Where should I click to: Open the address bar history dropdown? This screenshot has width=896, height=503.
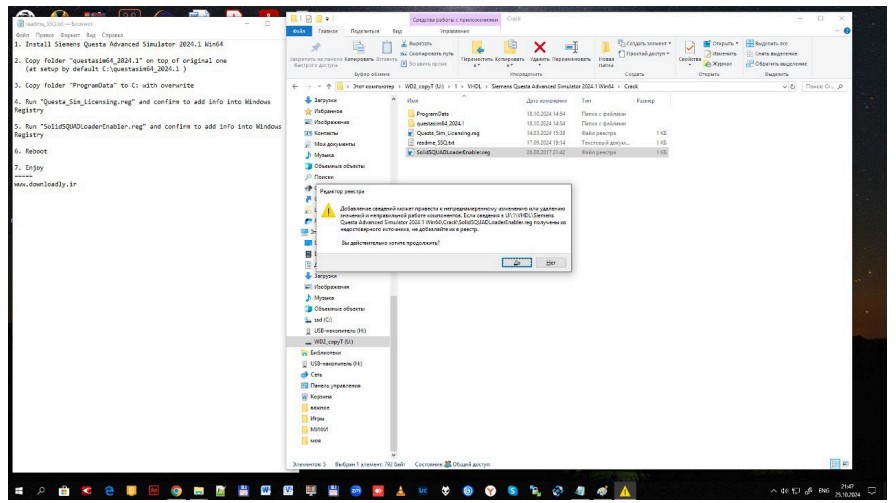pos(786,87)
